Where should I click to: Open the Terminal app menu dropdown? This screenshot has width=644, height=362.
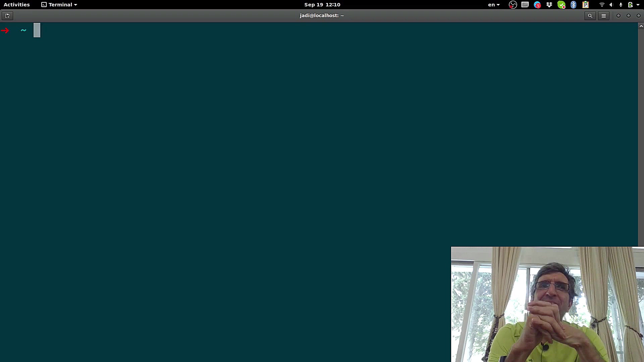(x=59, y=5)
